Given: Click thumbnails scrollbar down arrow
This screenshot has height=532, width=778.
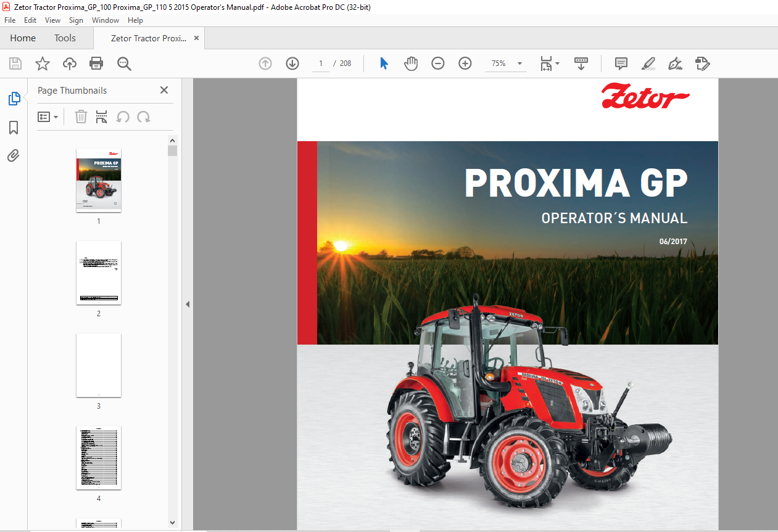Looking at the screenshot, I should [x=172, y=522].
